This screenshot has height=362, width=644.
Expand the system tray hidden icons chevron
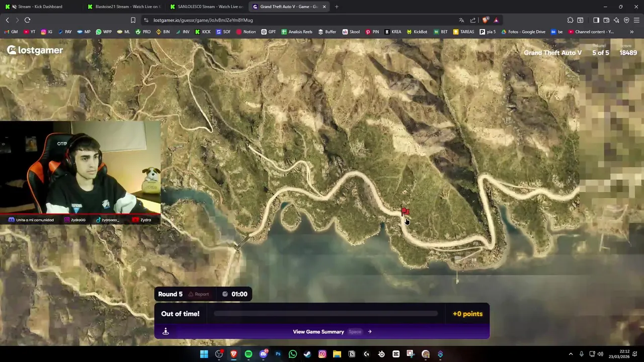[x=571, y=354]
